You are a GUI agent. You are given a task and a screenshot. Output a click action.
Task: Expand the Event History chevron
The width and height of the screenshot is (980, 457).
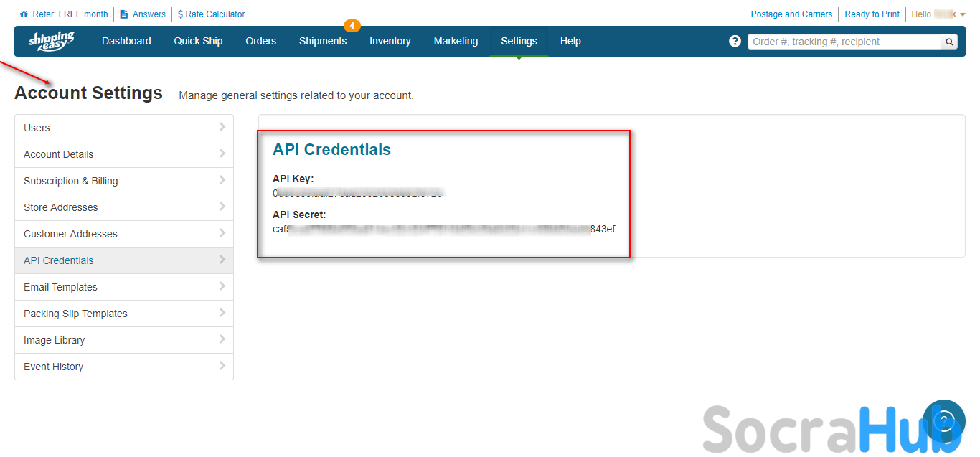pos(222,366)
